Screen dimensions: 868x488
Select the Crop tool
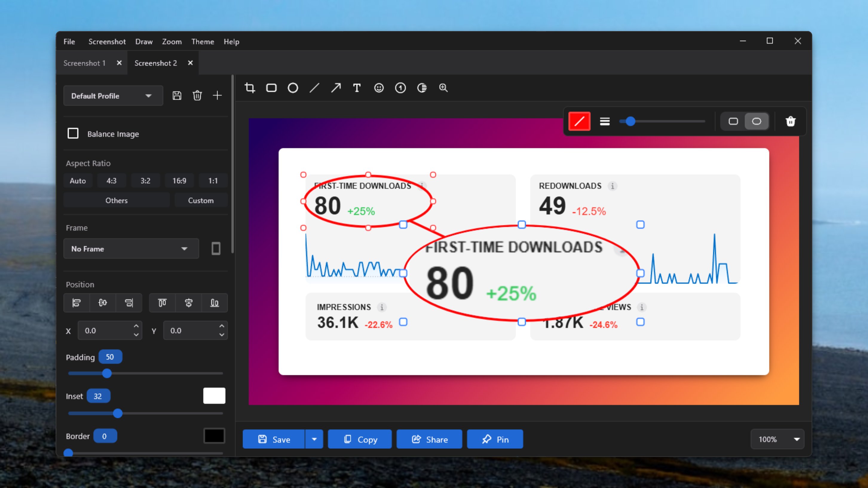pyautogui.click(x=250, y=88)
